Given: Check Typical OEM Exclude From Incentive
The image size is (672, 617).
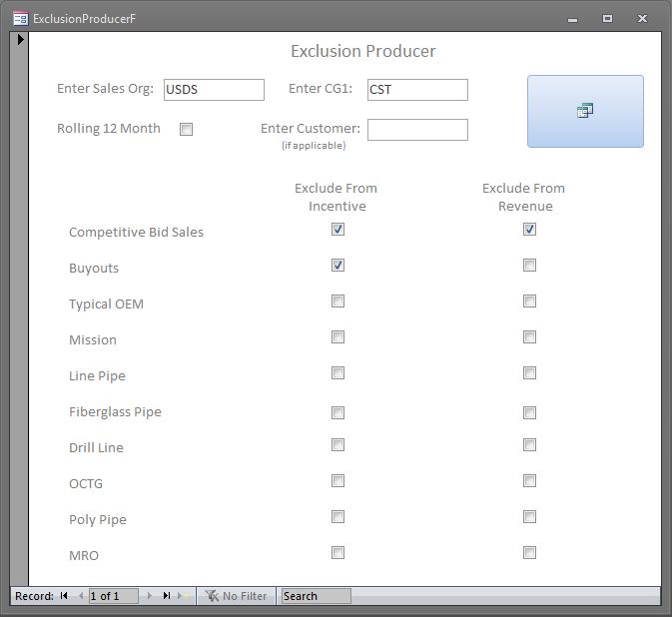Looking at the screenshot, I should [337, 302].
